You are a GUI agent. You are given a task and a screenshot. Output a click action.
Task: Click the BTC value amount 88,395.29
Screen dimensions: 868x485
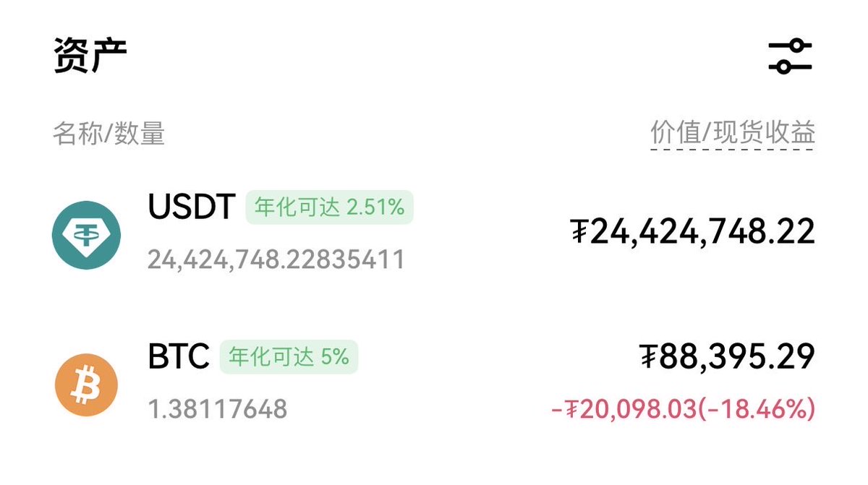736,356
